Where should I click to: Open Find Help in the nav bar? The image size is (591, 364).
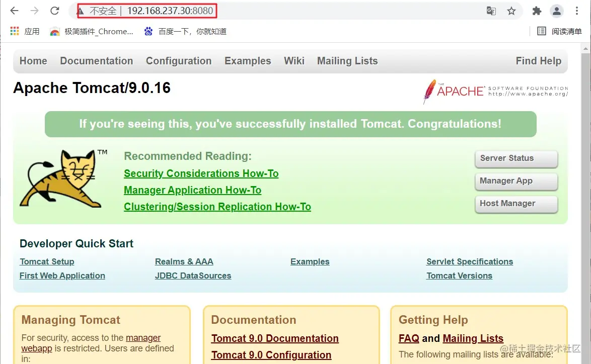pyautogui.click(x=538, y=61)
